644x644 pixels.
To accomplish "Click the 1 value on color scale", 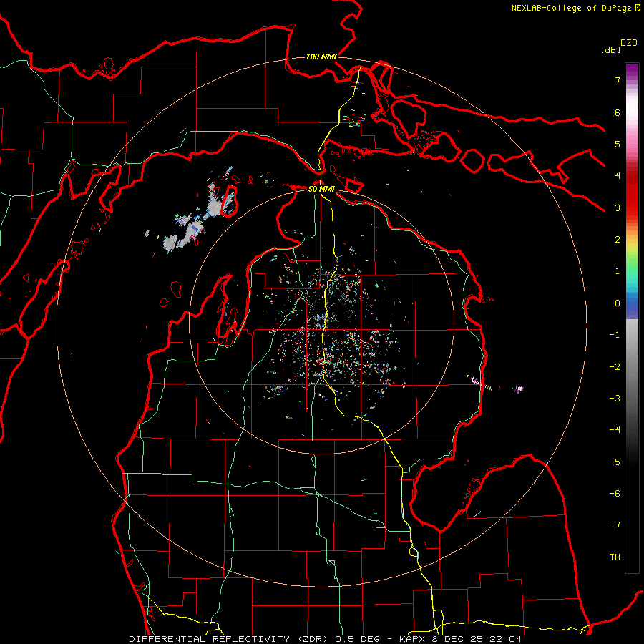I will point(618,271).
